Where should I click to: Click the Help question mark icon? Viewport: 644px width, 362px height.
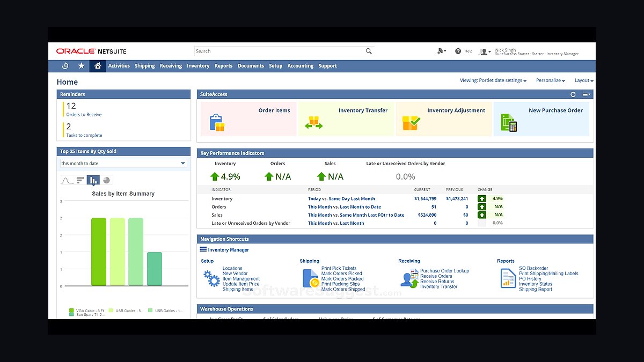tap(458, 51)
